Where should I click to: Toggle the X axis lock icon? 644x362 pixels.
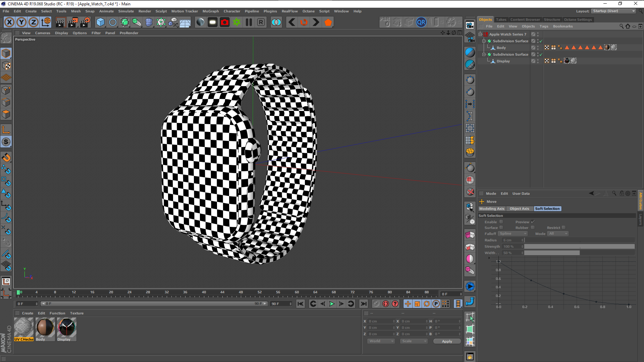9,22
